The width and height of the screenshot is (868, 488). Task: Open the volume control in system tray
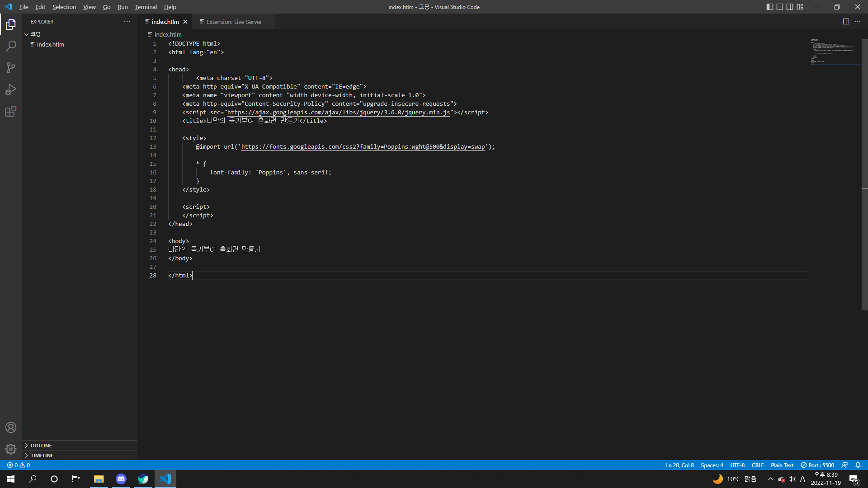pyautogui.click(x=792, y=479)
